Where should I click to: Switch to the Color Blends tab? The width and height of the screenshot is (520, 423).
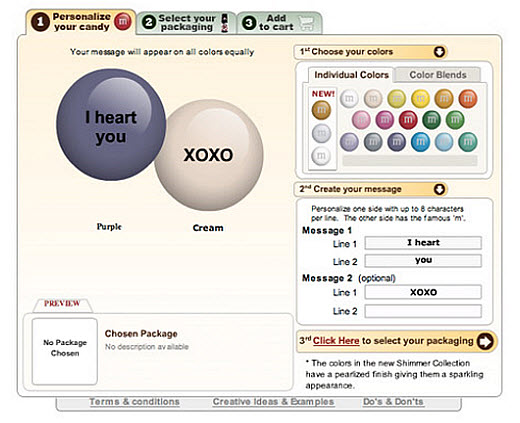point(438,75)
